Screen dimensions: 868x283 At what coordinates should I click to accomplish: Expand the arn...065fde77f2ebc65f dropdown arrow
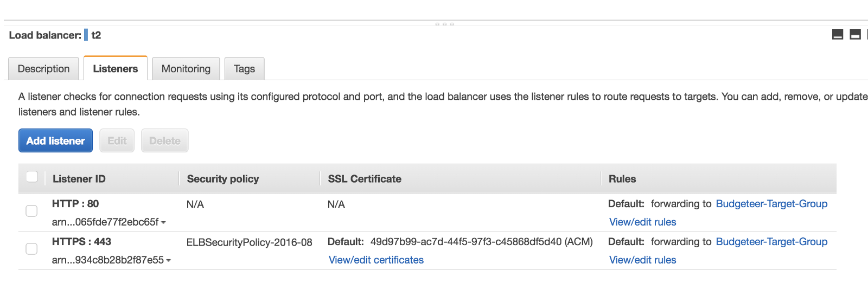[163, 222]
